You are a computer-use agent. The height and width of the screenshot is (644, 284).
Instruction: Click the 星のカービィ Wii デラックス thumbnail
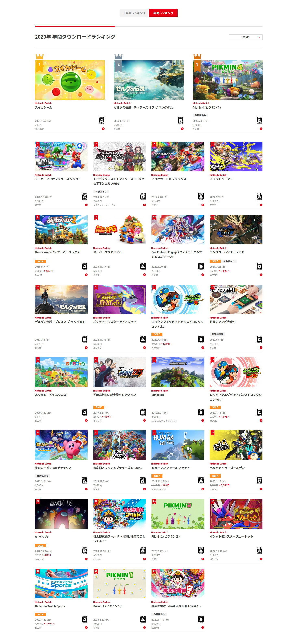(61, 445)
